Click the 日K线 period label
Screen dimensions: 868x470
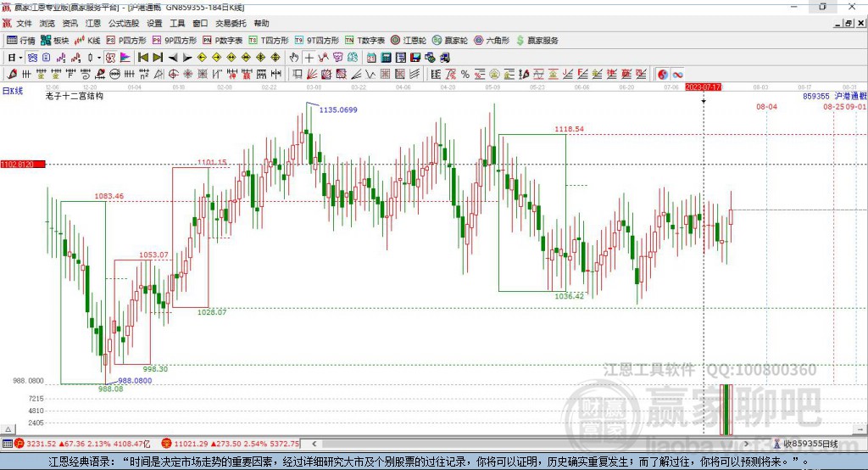click(x=13, y=91)
